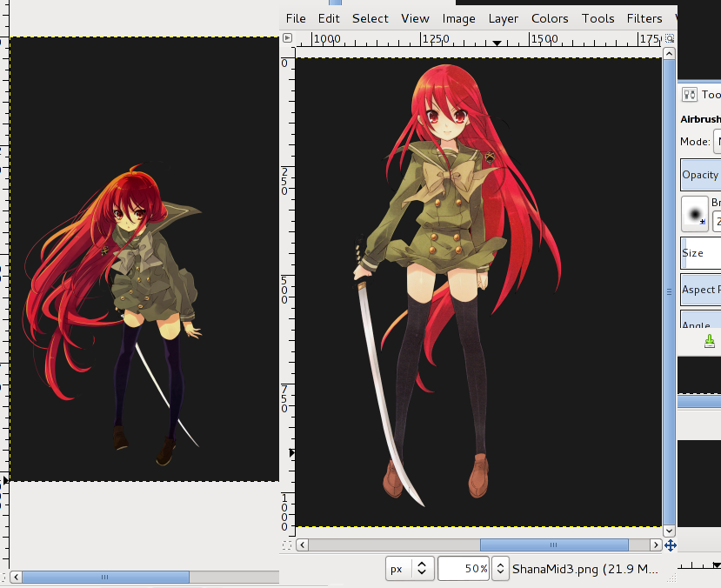Click the down arrow of the vertical scrollbar
The image size is (721, 588).
pos(669,531)
